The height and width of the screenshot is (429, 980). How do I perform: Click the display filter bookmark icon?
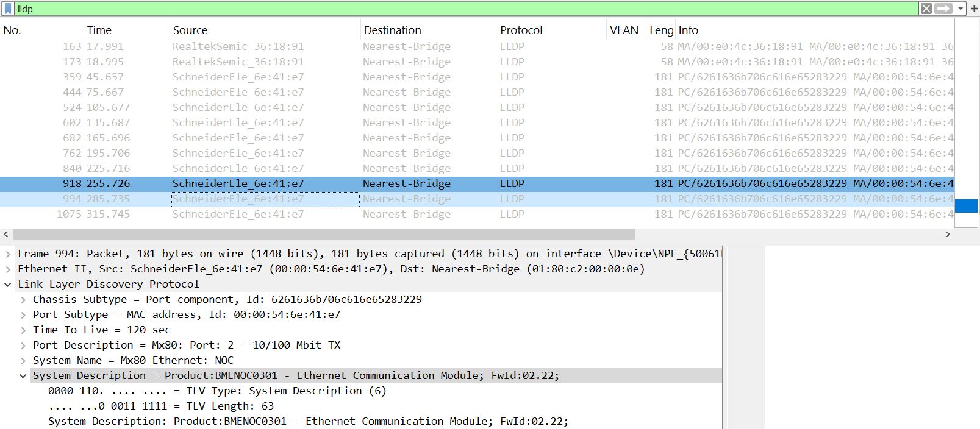8,9
